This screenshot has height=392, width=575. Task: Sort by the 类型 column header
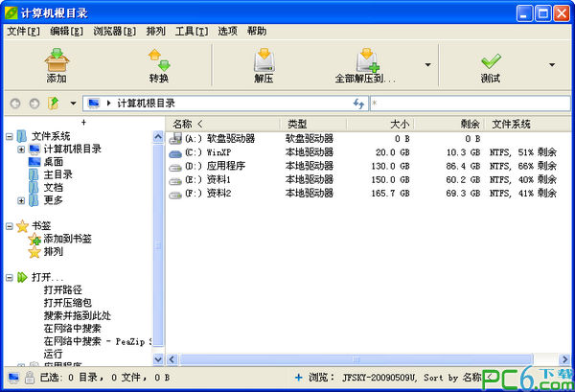point(312,124)
